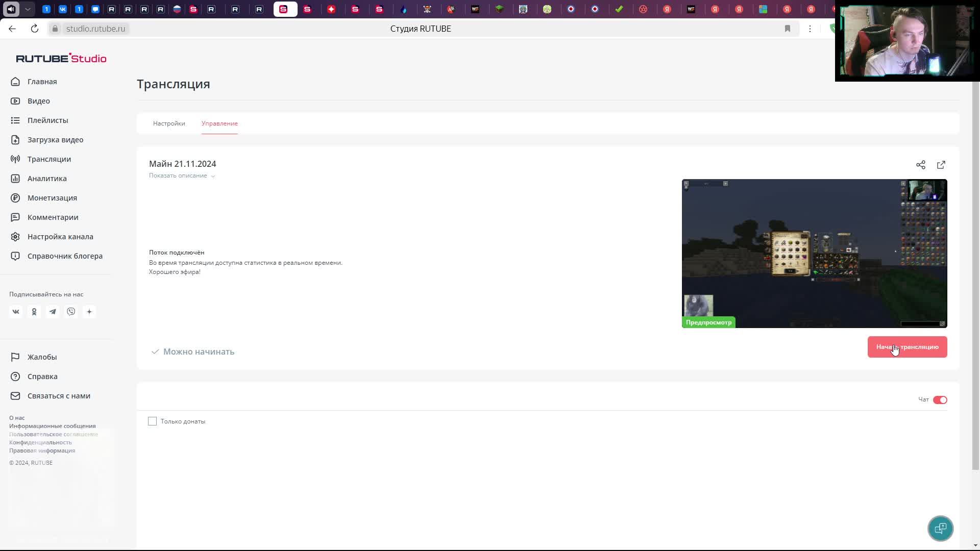Click the page vertical scrollbar

(975, 275)
